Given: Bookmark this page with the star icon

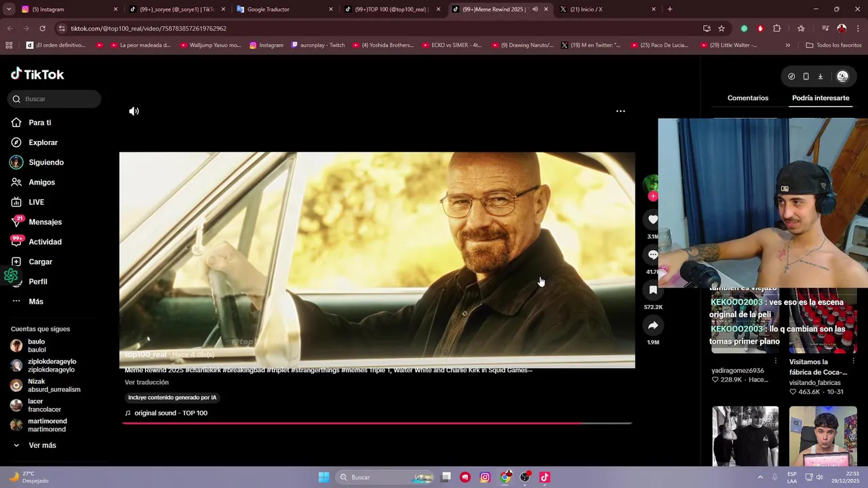Looking at the screenshot, I should click(722, 28).
